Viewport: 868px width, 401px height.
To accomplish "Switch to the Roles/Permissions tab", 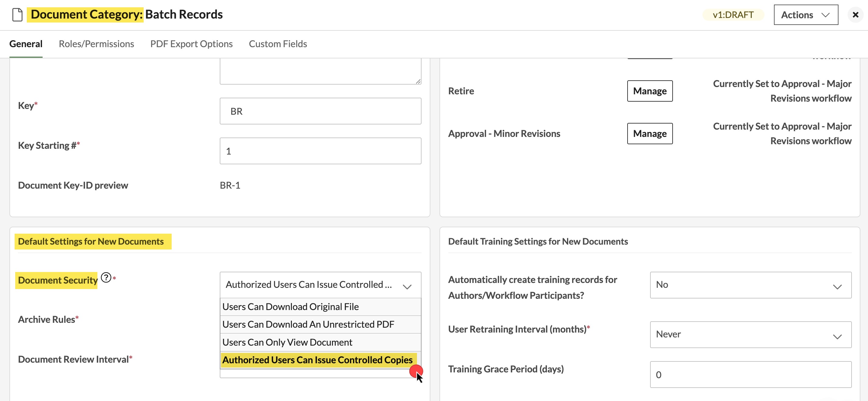I will 96,44.
